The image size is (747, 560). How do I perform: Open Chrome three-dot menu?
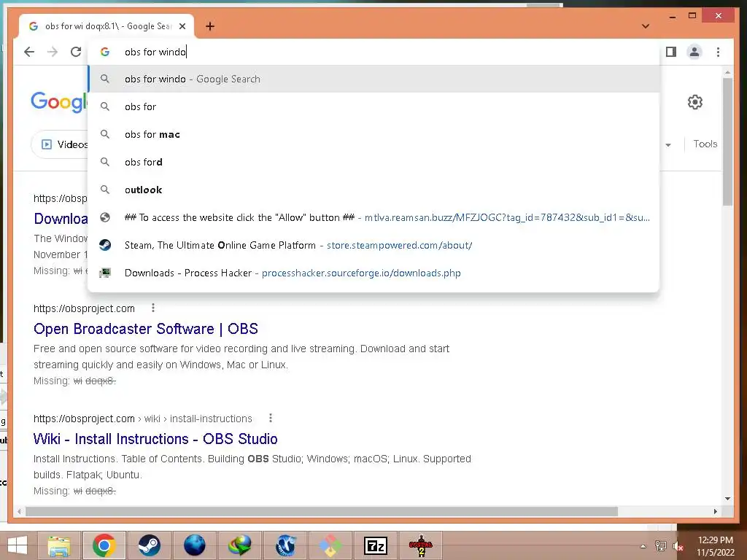[718, 52]
